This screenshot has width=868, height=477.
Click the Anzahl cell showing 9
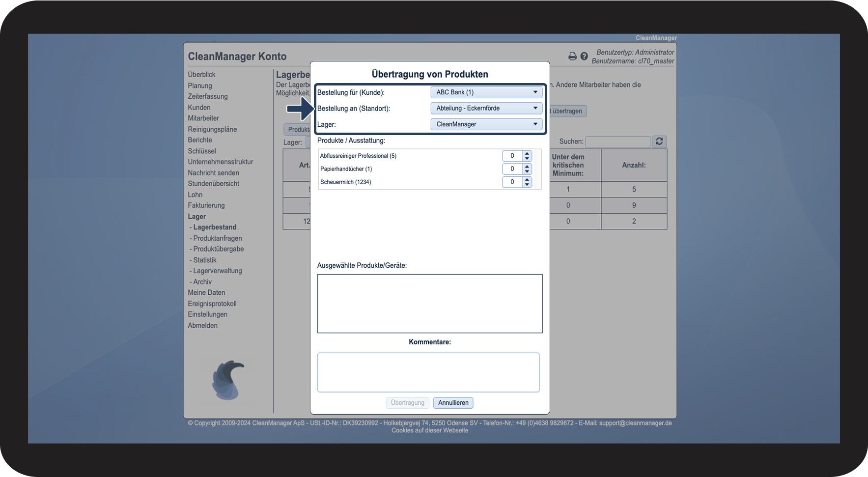[634, 205]
